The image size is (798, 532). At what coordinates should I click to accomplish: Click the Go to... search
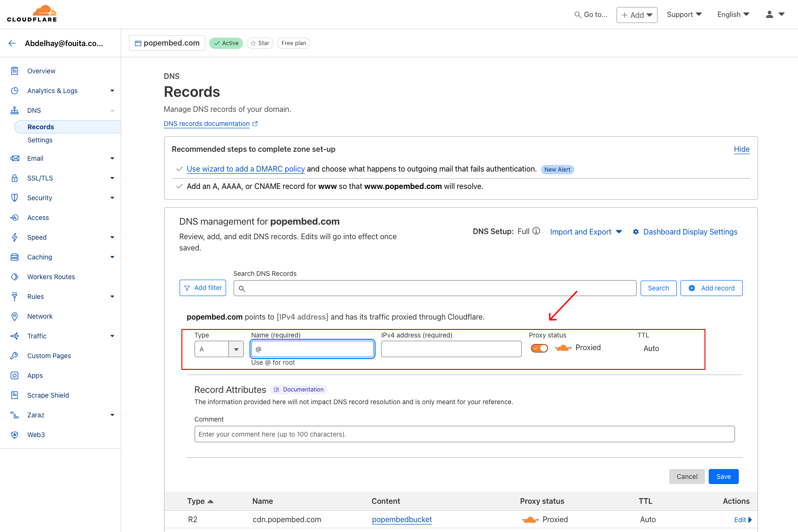[591, 15]
